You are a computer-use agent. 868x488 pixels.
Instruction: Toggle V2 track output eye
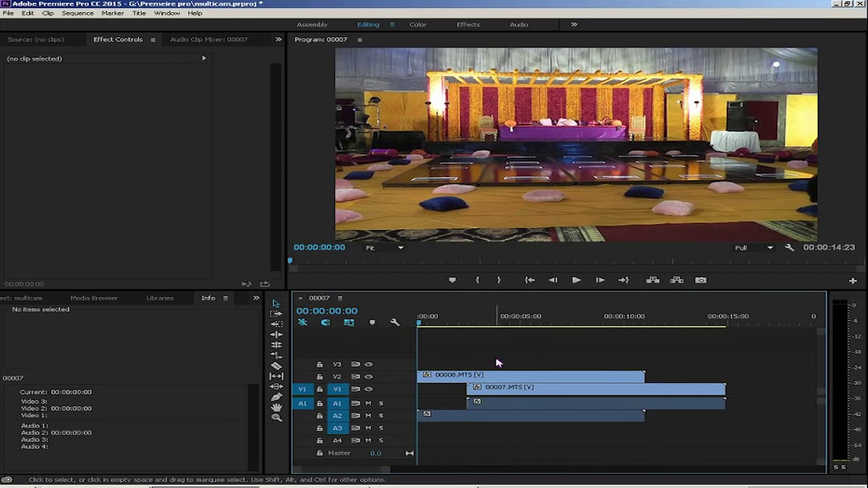point(369,377)
